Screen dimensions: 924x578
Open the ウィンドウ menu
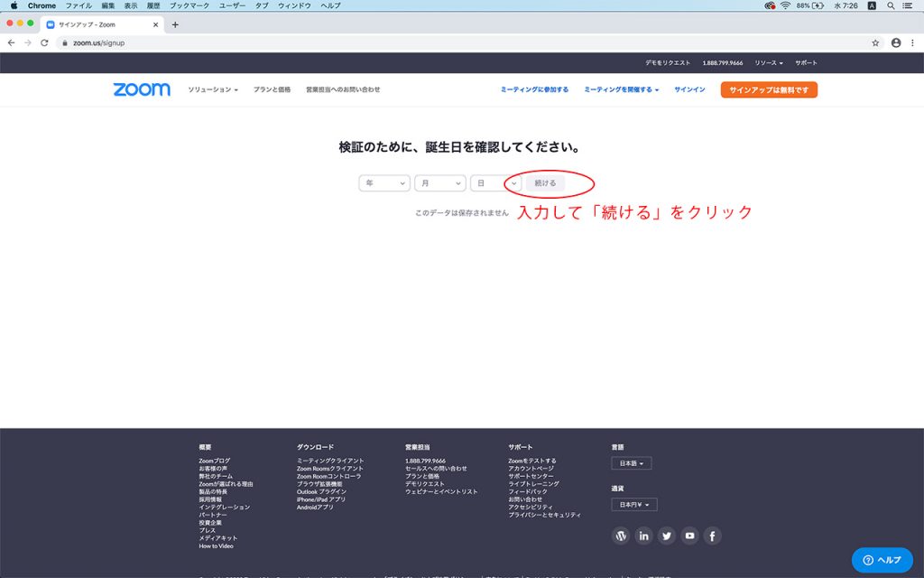click(294, 5)
